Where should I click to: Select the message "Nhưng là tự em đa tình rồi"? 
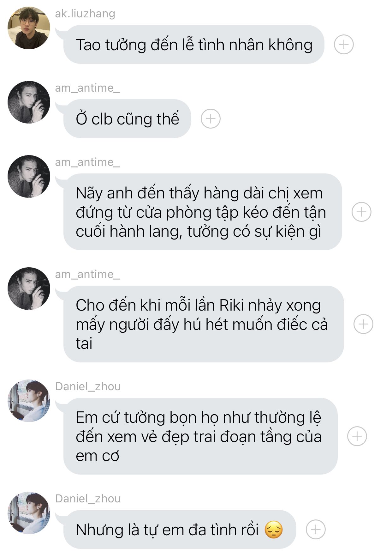coord(180,530)
